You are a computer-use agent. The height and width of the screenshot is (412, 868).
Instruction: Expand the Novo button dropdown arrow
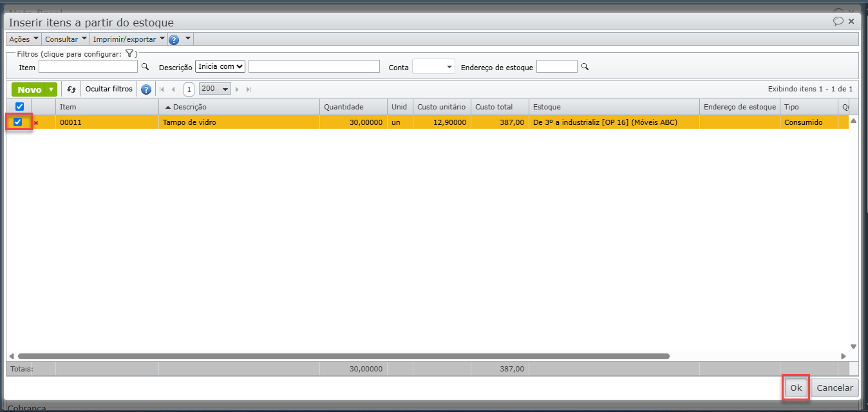51,90
